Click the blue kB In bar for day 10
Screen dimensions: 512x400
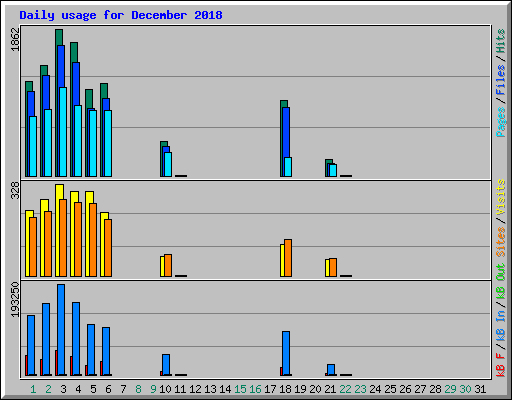point(166,365)
